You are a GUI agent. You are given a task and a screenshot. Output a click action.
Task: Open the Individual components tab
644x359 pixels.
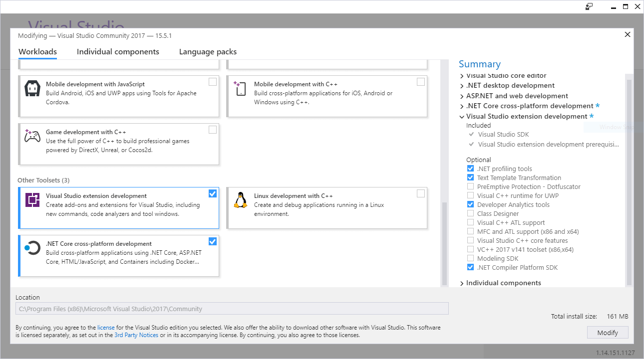[118, 52]
